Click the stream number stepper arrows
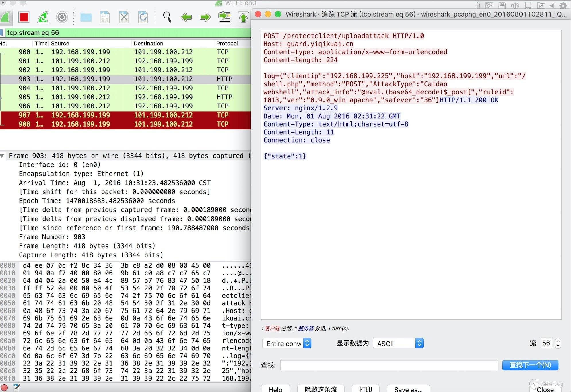Viewport: 571px width, 392px height. (x=558, y=343)
